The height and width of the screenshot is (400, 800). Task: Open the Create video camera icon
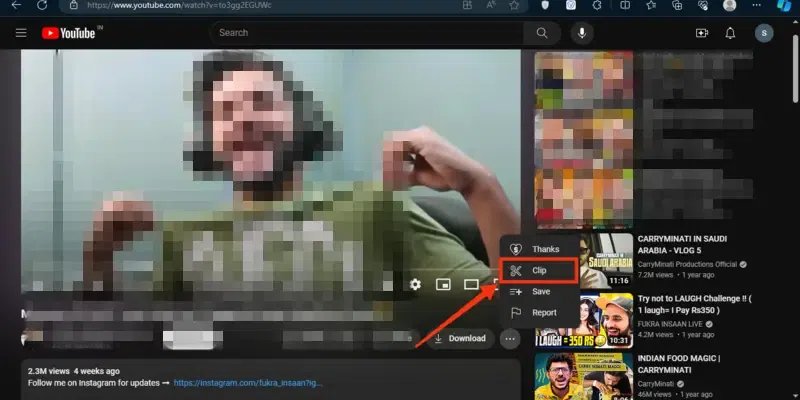coord(702,33)
